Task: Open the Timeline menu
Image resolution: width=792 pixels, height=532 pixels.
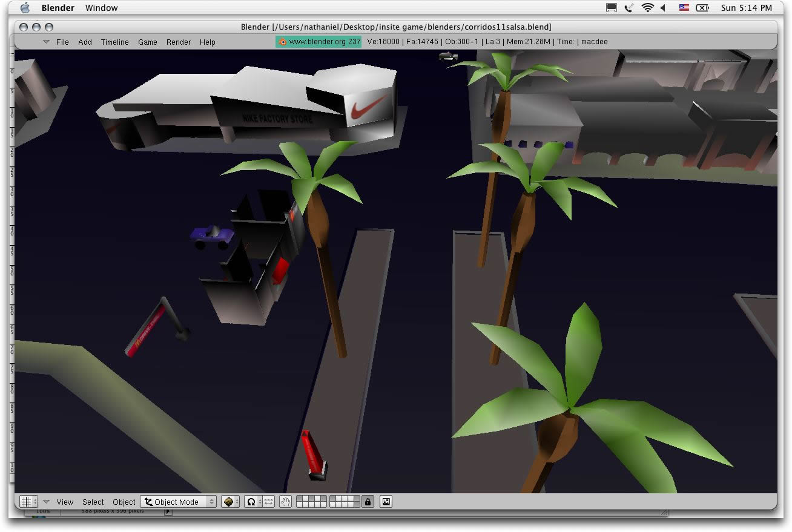Action: click(114, 42)
